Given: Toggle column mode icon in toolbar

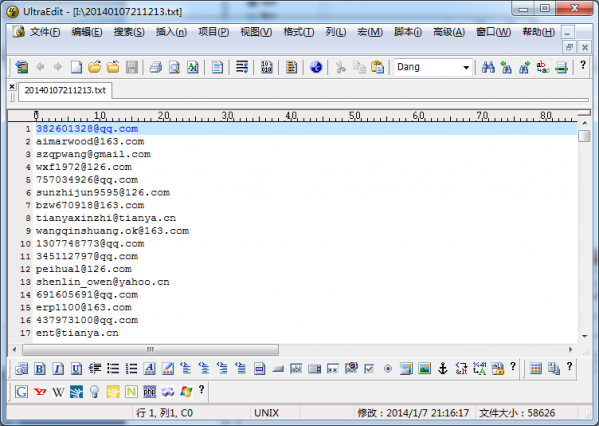Looking at the screenshot, I should [x=291, y=67].
